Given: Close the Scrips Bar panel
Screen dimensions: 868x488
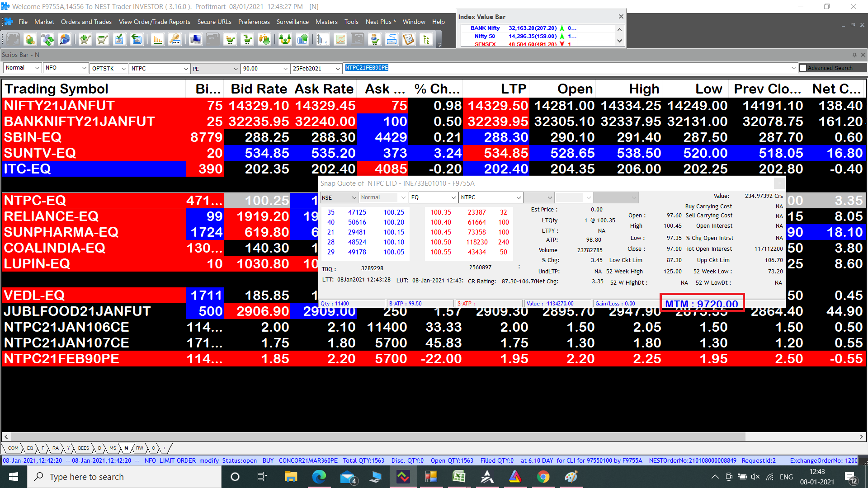Looking at the screenshot, I should [863, 55].
